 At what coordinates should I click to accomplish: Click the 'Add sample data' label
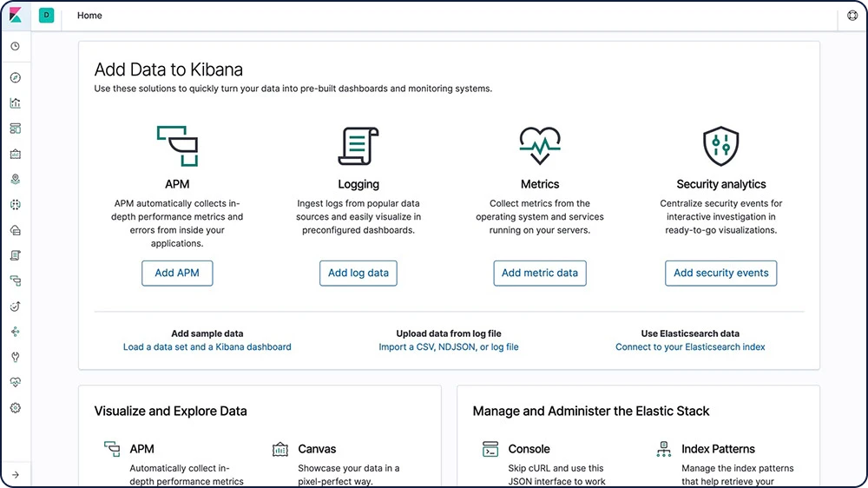pyautogui.click(x=207, y=333)
